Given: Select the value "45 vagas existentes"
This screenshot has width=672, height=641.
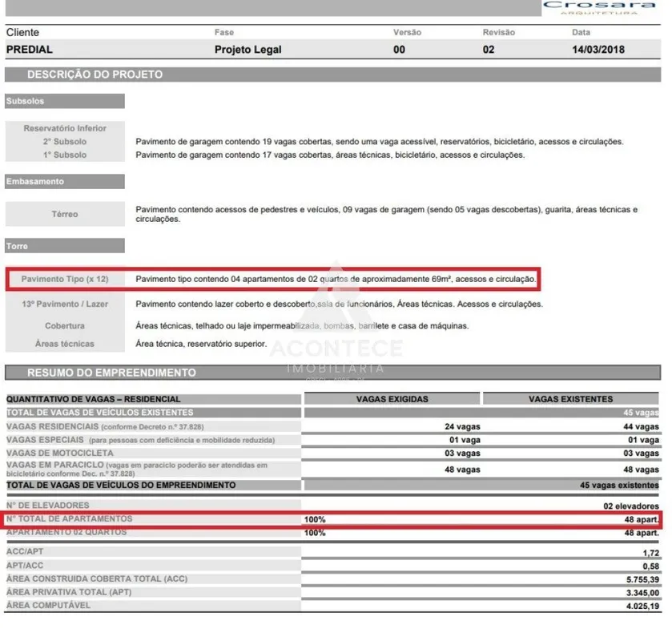Looking at the screenshot, I should pos(619,485).
